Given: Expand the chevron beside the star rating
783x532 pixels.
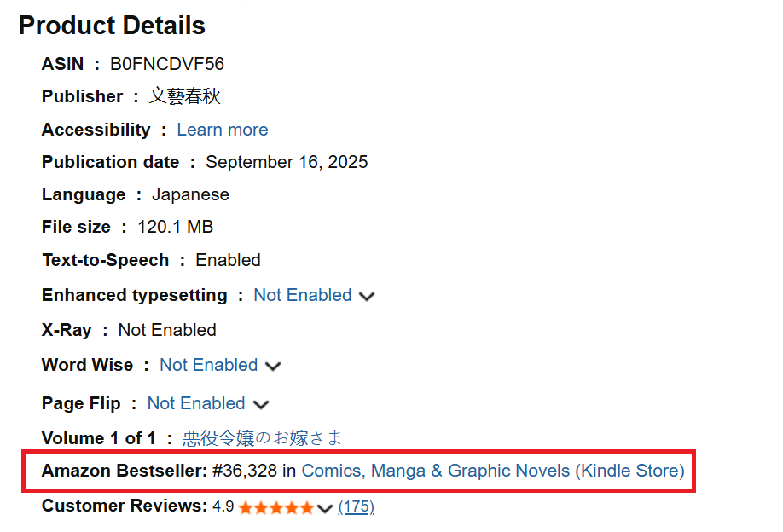Looking at the screenshot, I should 324,508.
